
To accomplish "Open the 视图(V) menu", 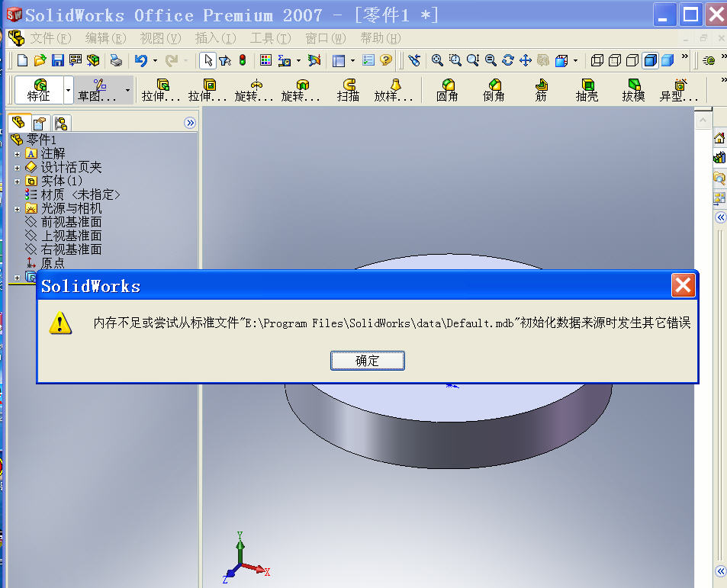I will [160, 38].
